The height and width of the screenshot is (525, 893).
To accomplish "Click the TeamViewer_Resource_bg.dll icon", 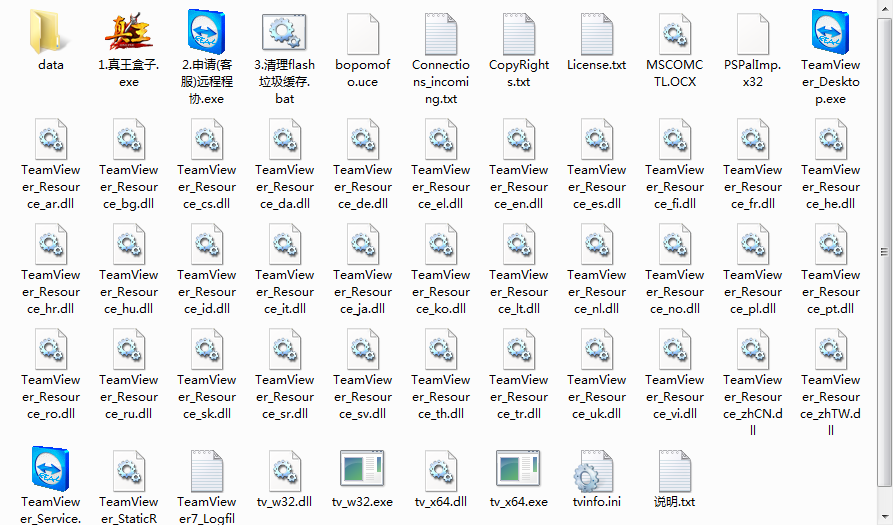I will (129, 139).
